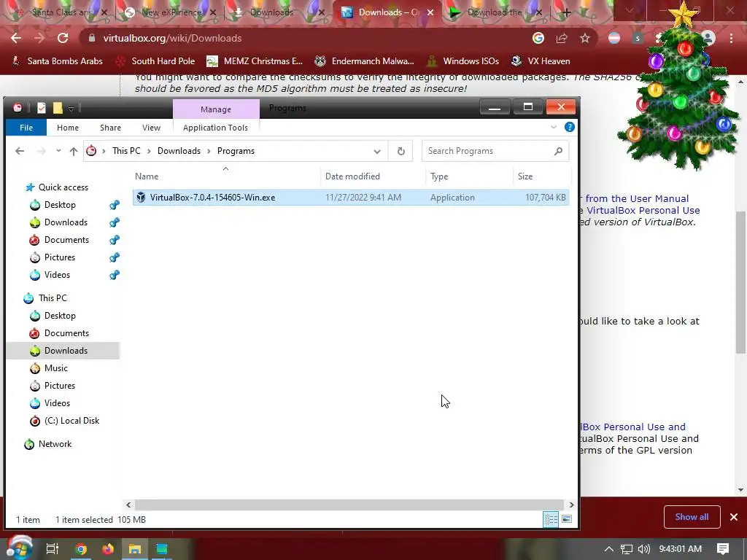Expand breadcrumb chevron after Downloads
This screenshot has width=747, height=560.
point(209,151)
